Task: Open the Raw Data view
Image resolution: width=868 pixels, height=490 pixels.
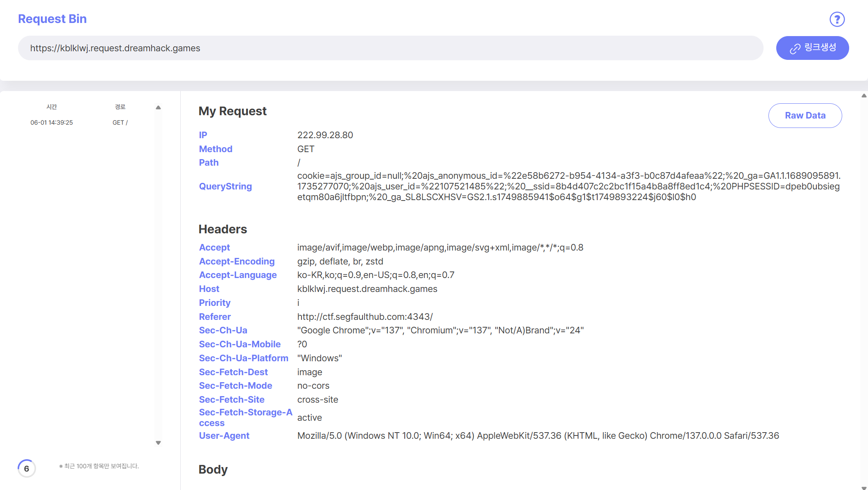Action: click(805, 116)
